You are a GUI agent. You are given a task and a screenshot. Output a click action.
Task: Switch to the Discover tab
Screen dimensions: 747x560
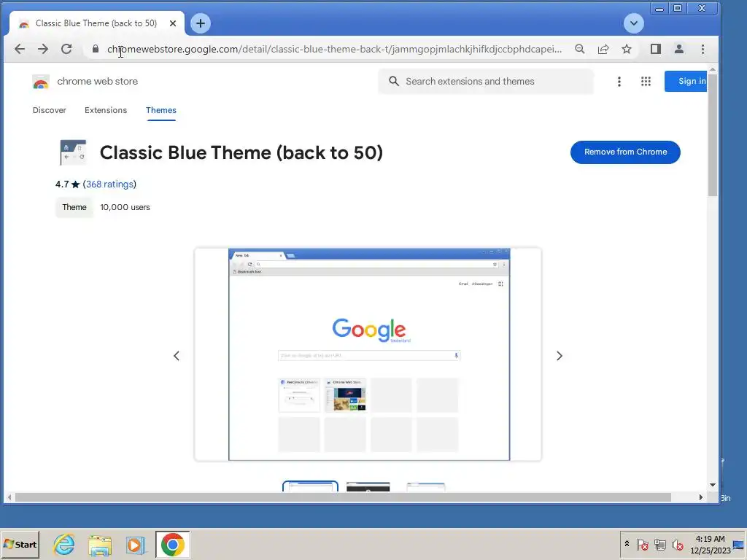point(50,110)
